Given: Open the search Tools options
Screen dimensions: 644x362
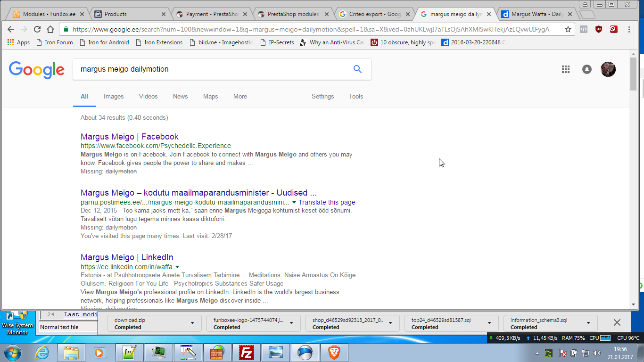Looking at the screenshot, I should coord(356,97).
